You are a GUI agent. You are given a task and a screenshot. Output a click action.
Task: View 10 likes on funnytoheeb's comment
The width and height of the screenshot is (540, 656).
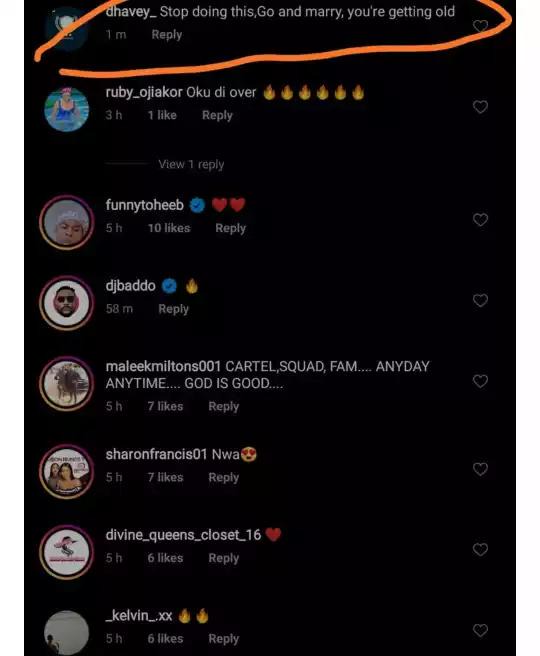click(x=169, y=228)
